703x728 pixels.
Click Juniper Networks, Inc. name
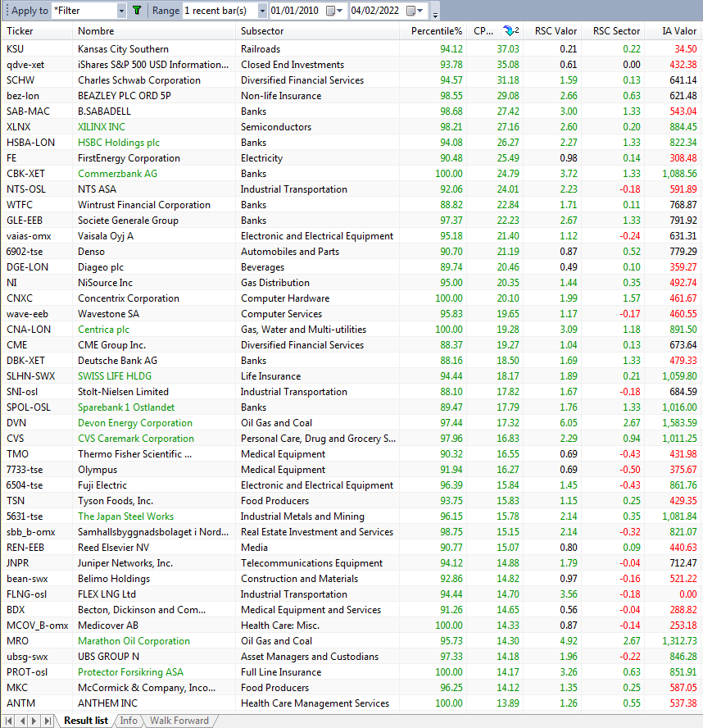point(125,563)
